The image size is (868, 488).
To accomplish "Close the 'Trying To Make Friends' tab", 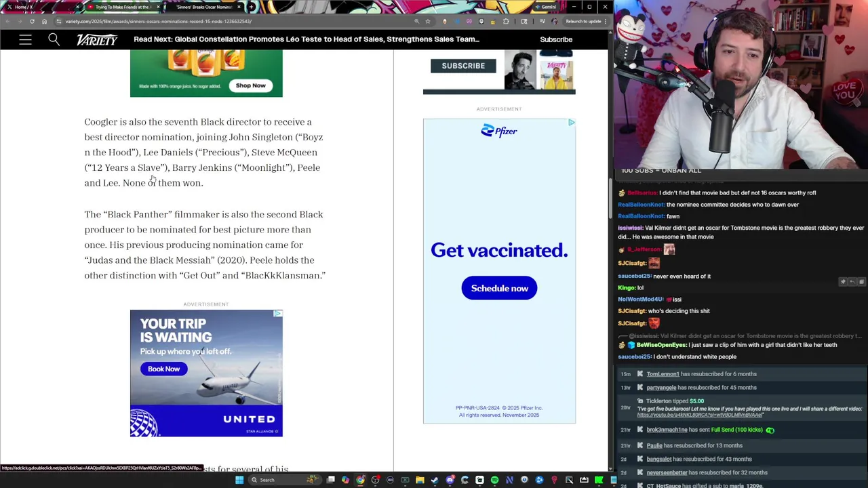I will point(158,7).
